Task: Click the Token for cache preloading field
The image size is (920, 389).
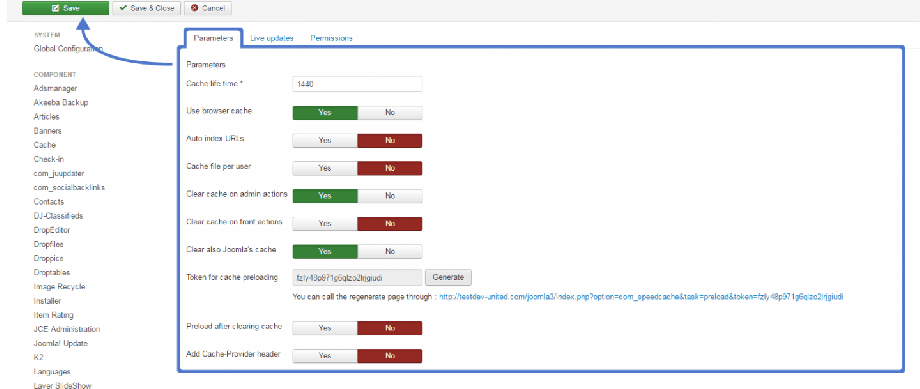Action: tap(357, 277)
